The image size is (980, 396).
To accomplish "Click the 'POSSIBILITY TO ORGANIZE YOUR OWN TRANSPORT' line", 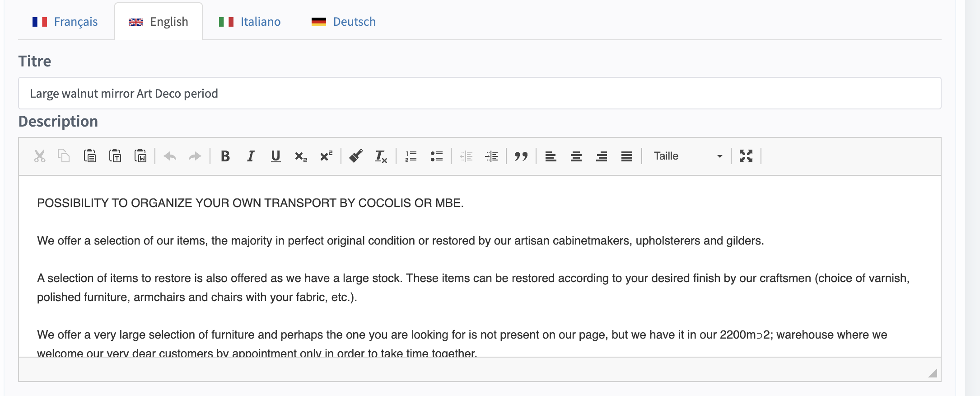I will pos(250,203).
